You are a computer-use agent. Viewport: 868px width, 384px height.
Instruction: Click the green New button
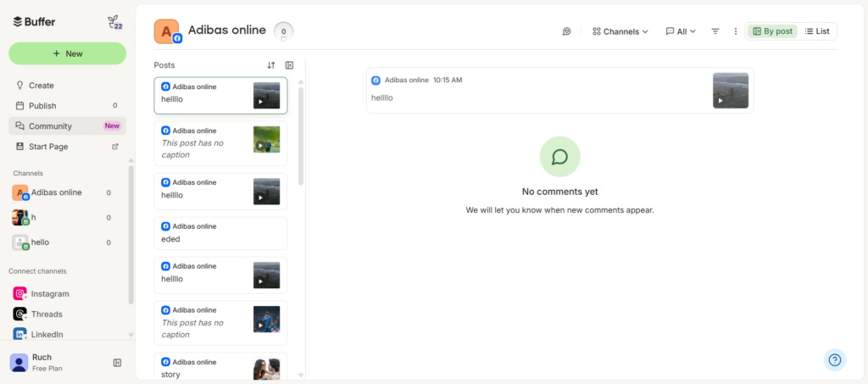coord(68,53)
